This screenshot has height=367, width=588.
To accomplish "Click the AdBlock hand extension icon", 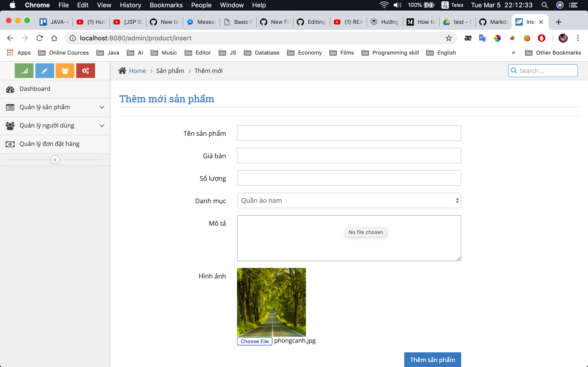I will click(542, 38).
